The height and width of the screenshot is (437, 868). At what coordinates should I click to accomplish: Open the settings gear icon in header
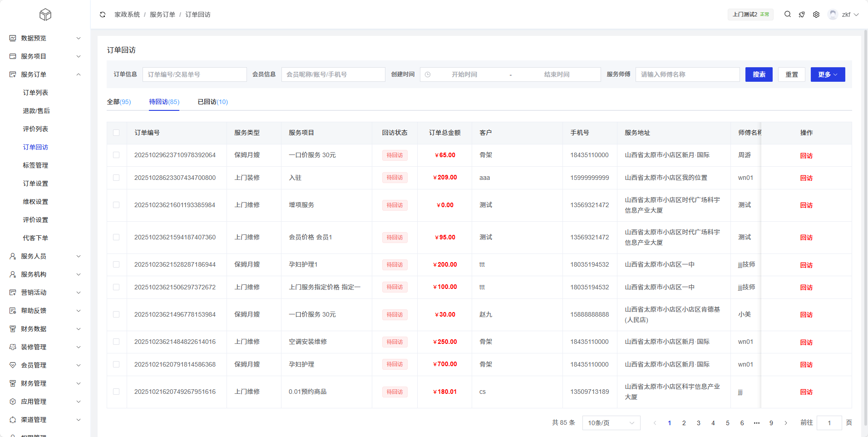(x=816, y=15)
